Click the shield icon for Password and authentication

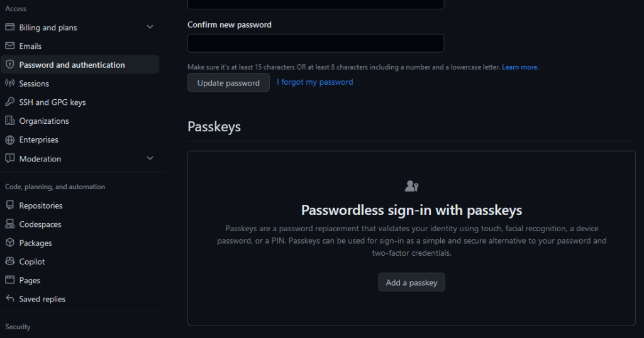[10, 65]
